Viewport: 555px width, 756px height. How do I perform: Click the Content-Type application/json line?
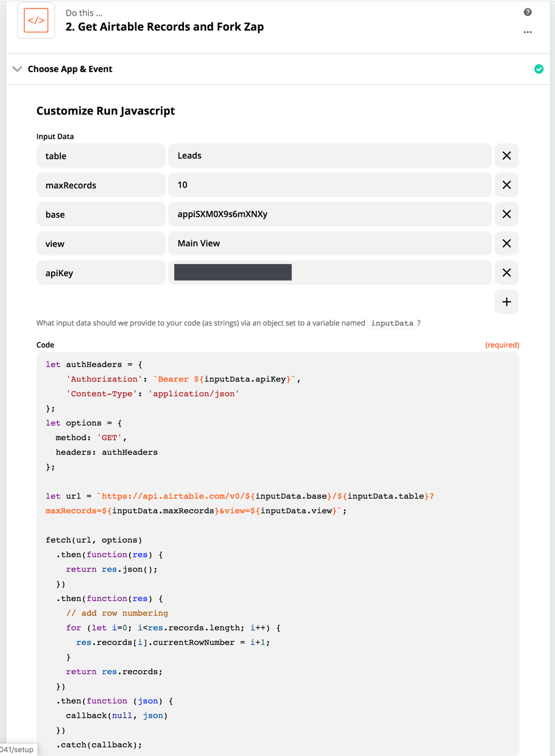[x=152, y=393]
